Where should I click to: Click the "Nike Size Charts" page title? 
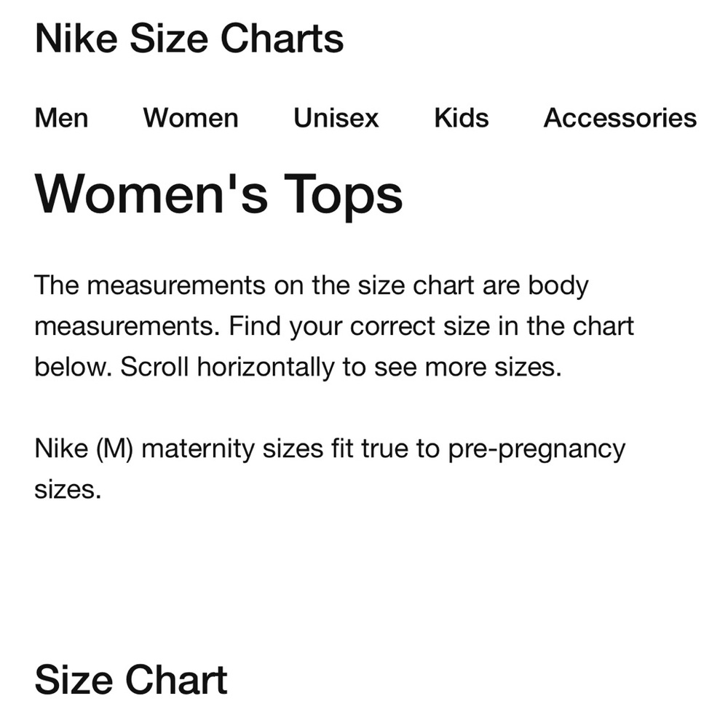(x=189, y=39)
